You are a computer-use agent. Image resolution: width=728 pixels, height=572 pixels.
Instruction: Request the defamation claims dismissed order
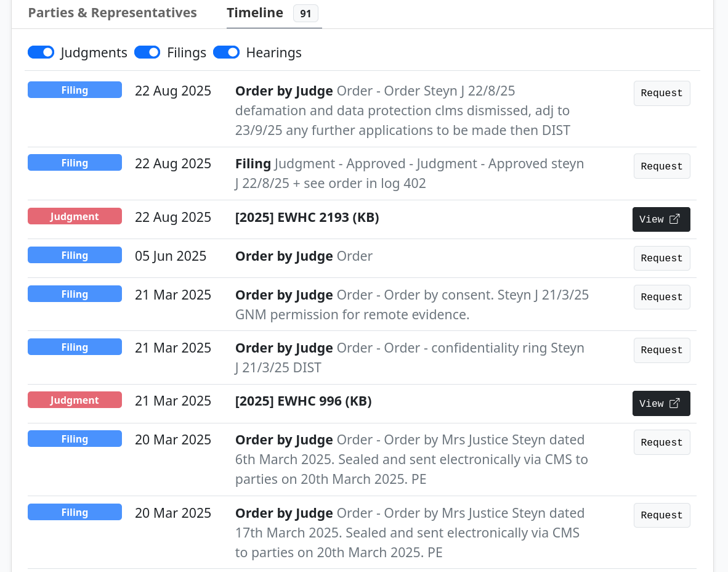pyautogui.click(x=661, y=94)
